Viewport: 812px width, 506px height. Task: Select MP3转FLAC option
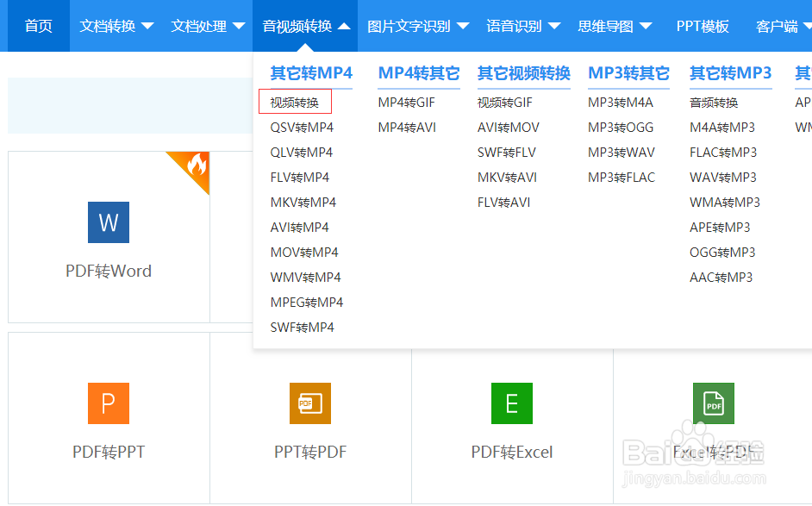pyautogui.click(x=621, y=178)
